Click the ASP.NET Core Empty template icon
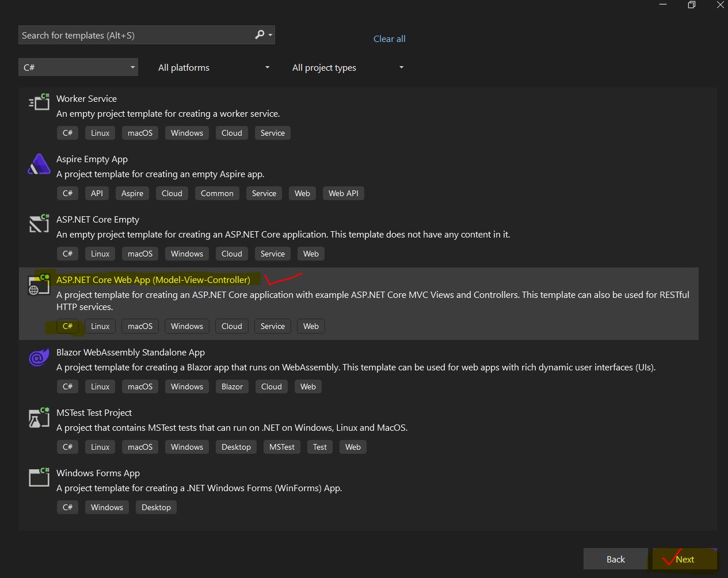 [39, 223]
